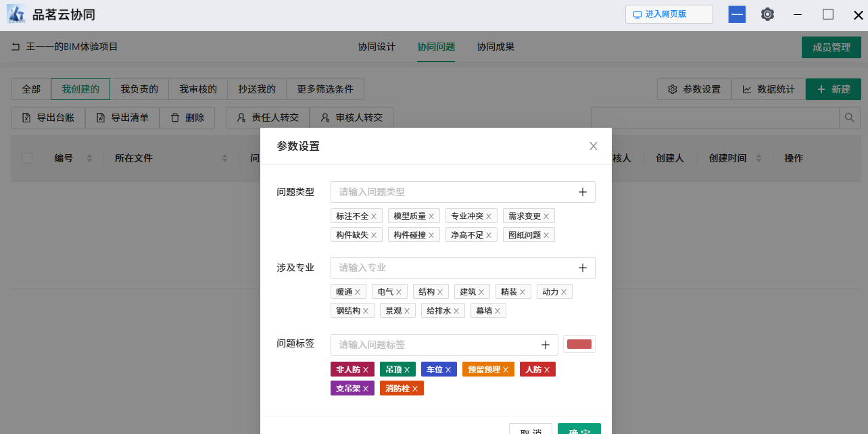Close the 参数设置 dialog
Viewport: 868px width, 434px height.
tap(593, 146)
